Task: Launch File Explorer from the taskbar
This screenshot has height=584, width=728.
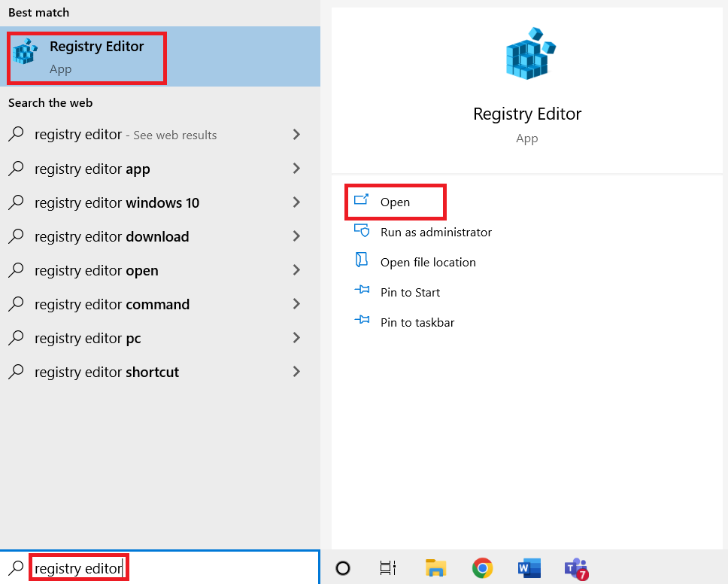Action: tap(435, 568)
